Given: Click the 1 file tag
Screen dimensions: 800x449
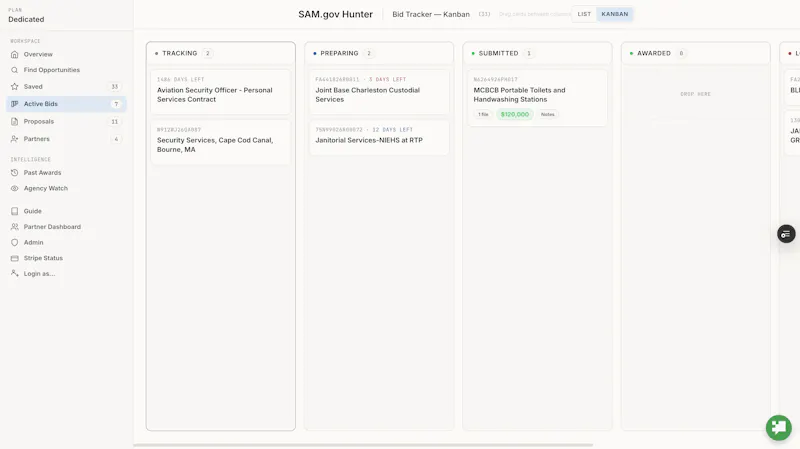Looking at the screenshot, I should pyautogui.click(x=483, y=114).
